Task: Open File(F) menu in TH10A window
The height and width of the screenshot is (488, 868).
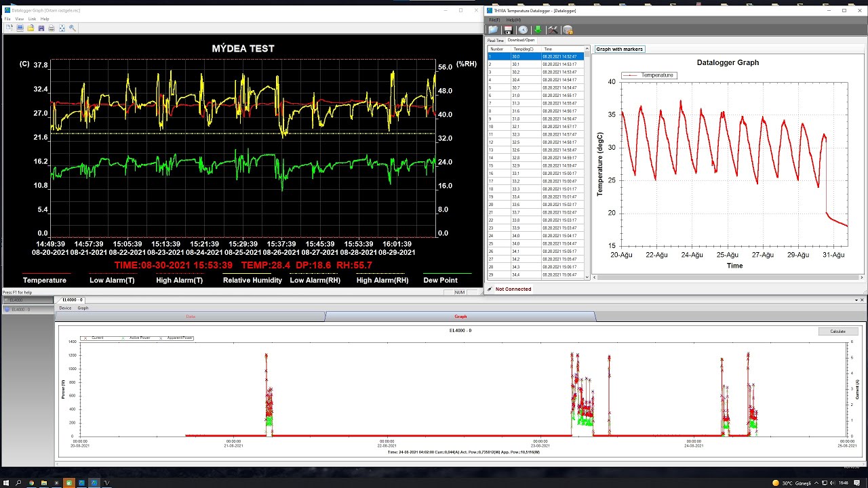Action: tap(495, 20)
